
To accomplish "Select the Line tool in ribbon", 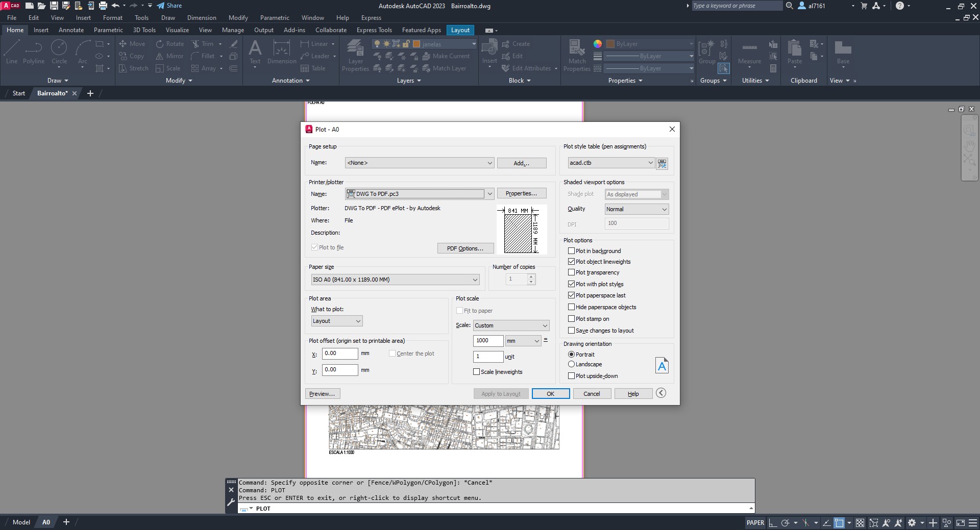I will (12, 52).
